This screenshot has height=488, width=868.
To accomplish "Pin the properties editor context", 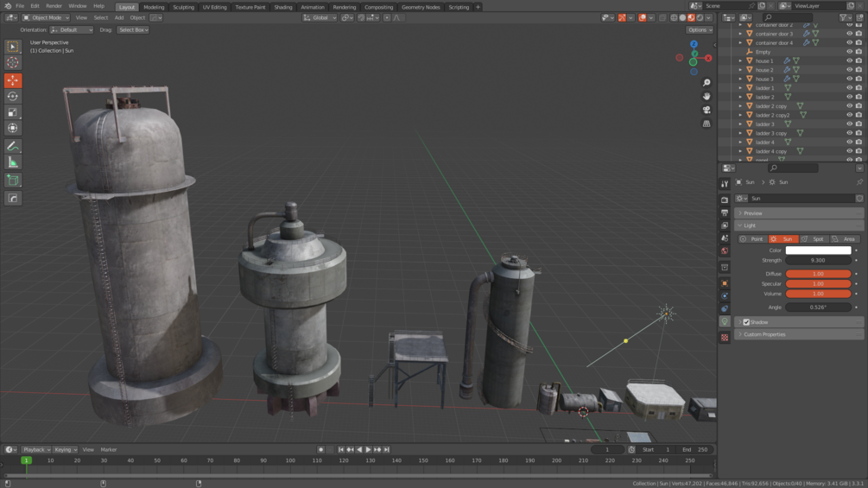I will [x=859, y=182].
